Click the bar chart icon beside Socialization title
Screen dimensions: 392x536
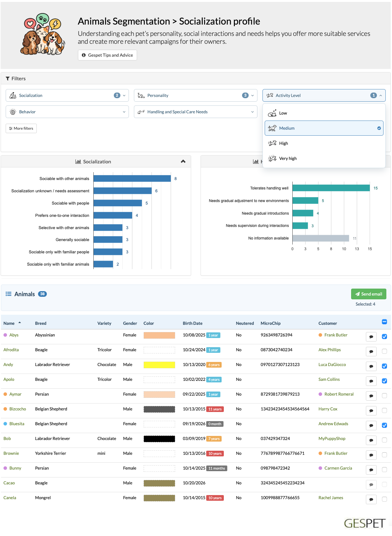(x=78, y=161)
